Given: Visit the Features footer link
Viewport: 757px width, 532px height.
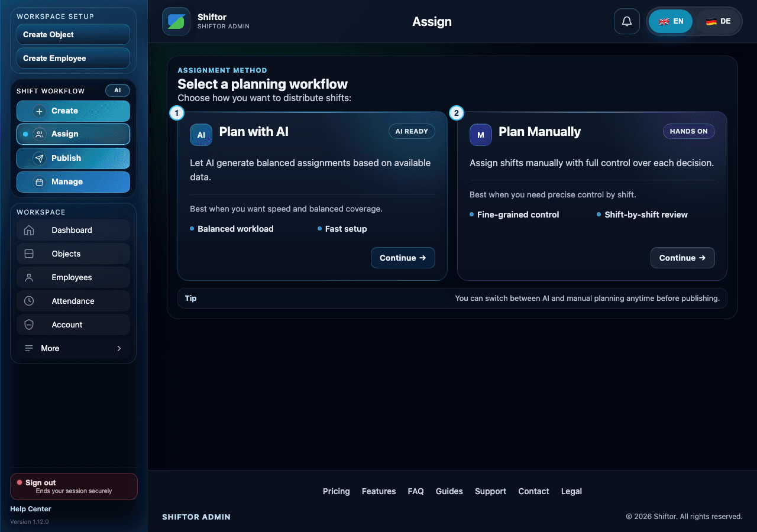Looking at the screenshot, I should (379, 491).
